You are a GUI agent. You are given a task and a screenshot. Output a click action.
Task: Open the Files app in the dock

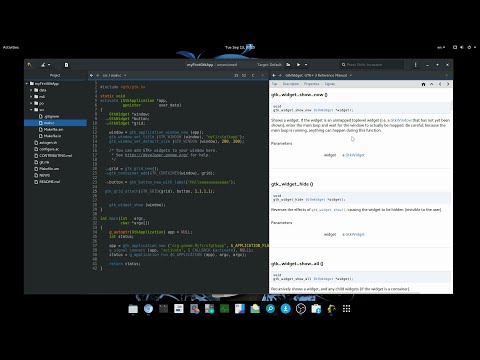pyautogui.click(x=133, y=309)
